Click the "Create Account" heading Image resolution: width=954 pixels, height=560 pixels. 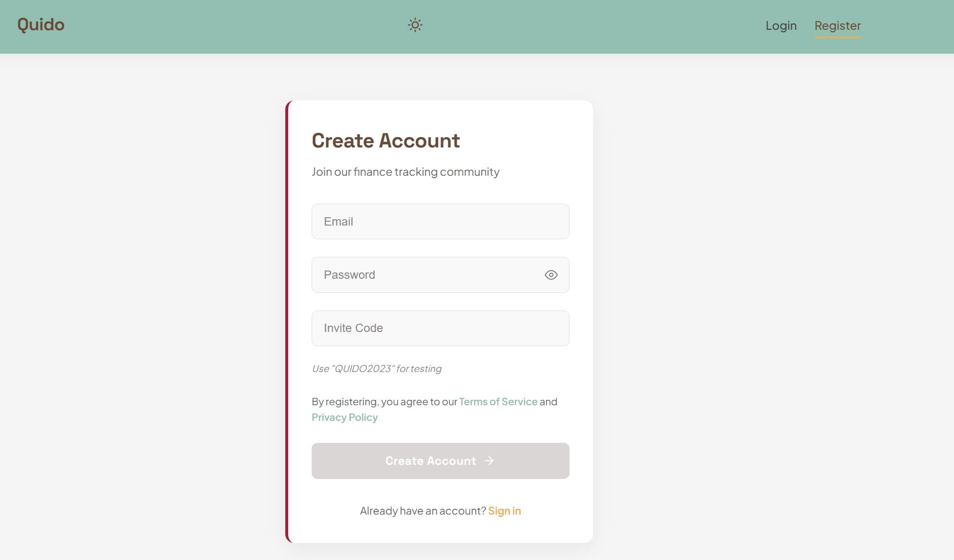click(x=385, y=141)
